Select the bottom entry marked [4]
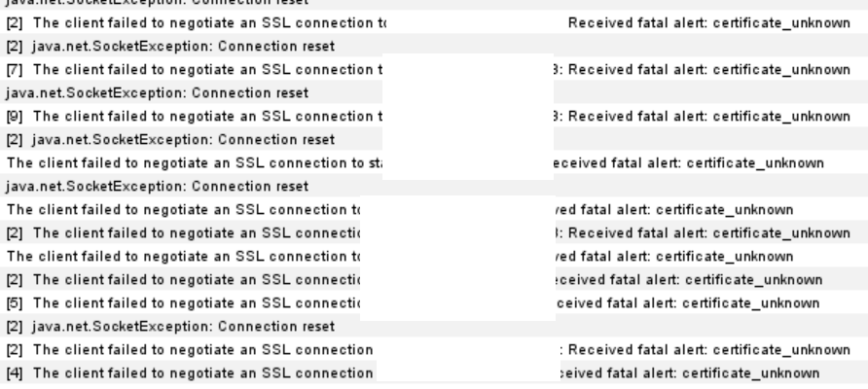 pos(434,372)
